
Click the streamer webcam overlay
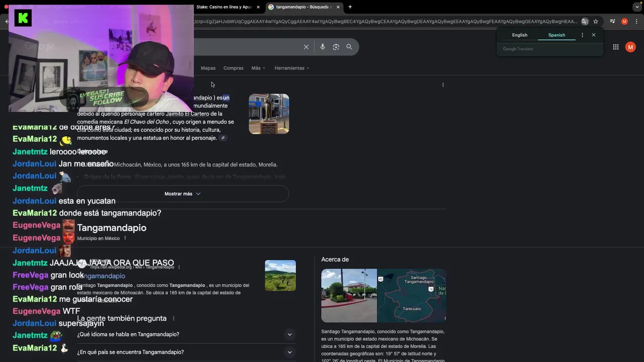pyautogui.click(x=101, y=58)
